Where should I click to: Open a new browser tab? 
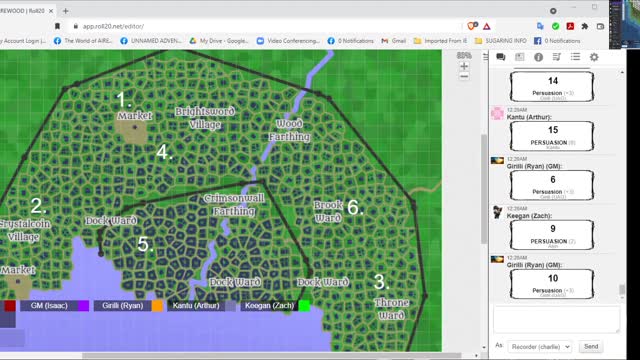click(x=65, y=11)
